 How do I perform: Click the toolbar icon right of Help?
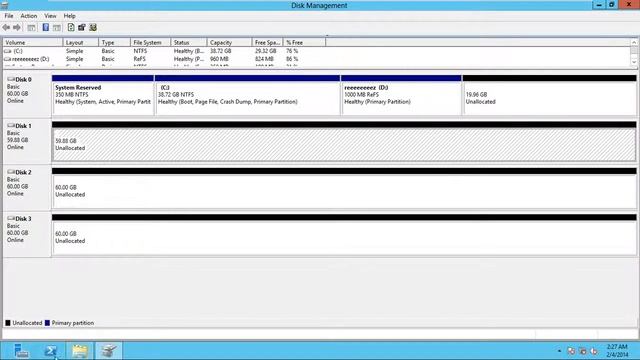57,27
